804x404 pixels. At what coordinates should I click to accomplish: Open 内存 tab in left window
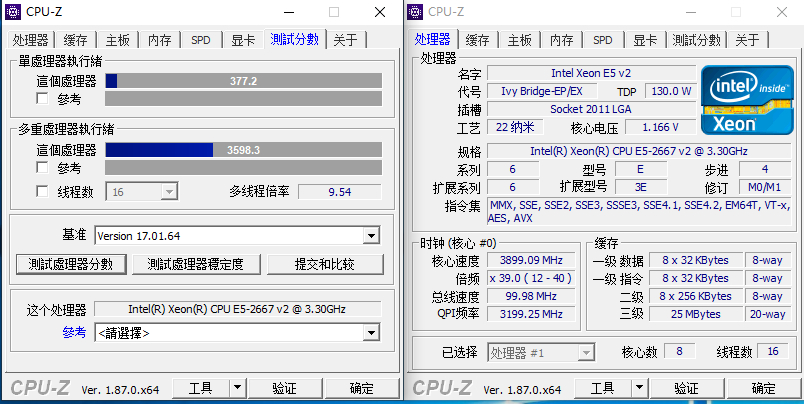(x=159, y=40)
